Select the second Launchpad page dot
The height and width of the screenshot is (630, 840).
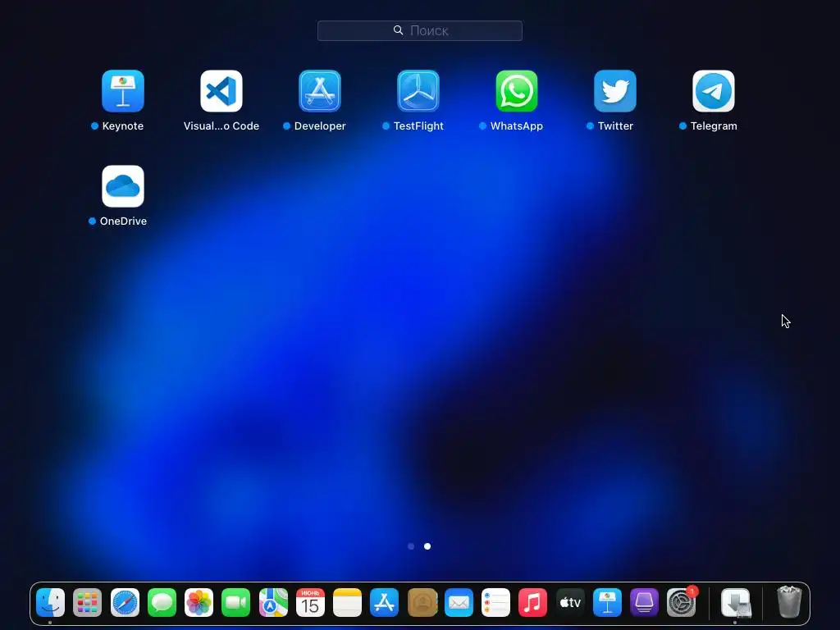tap(427, 546)
